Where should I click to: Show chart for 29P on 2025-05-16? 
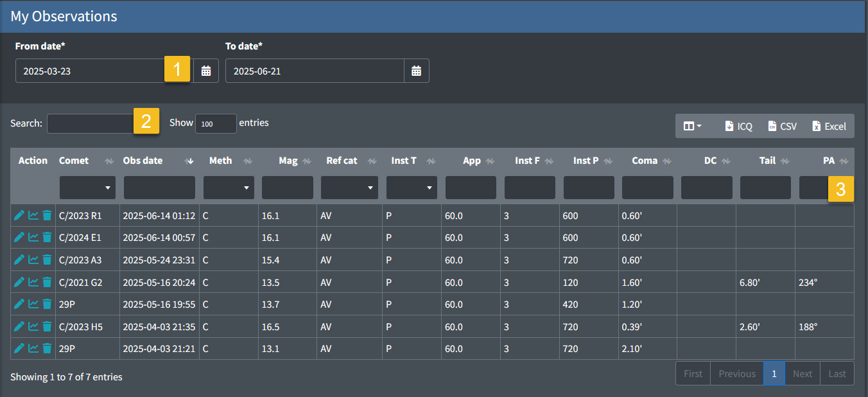(33, 304)
